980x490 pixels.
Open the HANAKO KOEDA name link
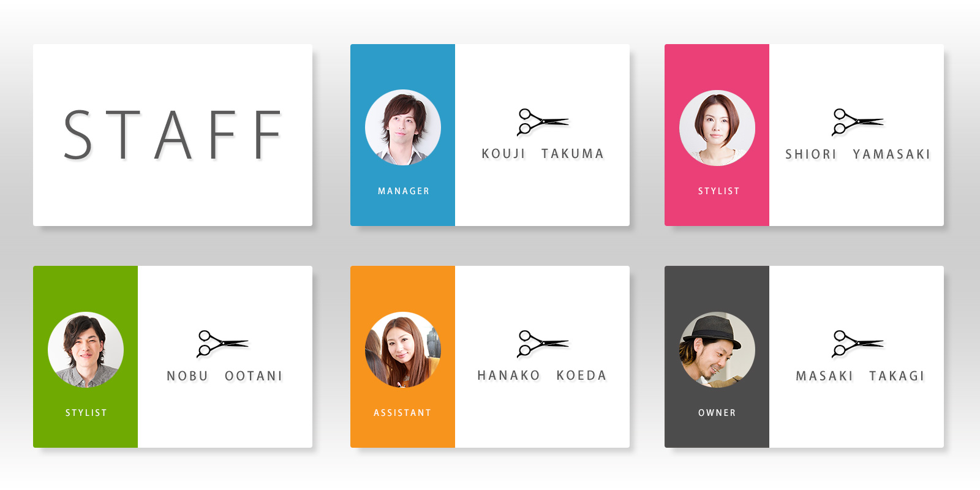pyautogui.click(x=542, y=375)
